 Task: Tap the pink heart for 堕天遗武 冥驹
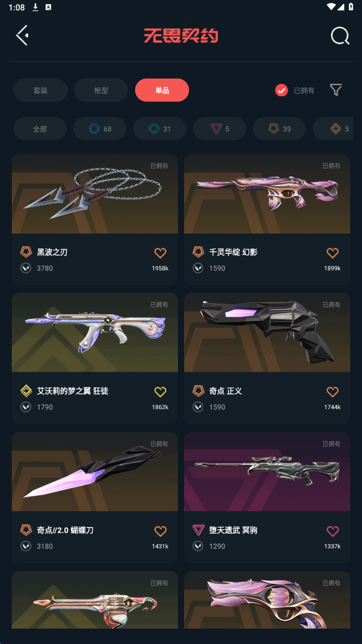pos(333,531)
